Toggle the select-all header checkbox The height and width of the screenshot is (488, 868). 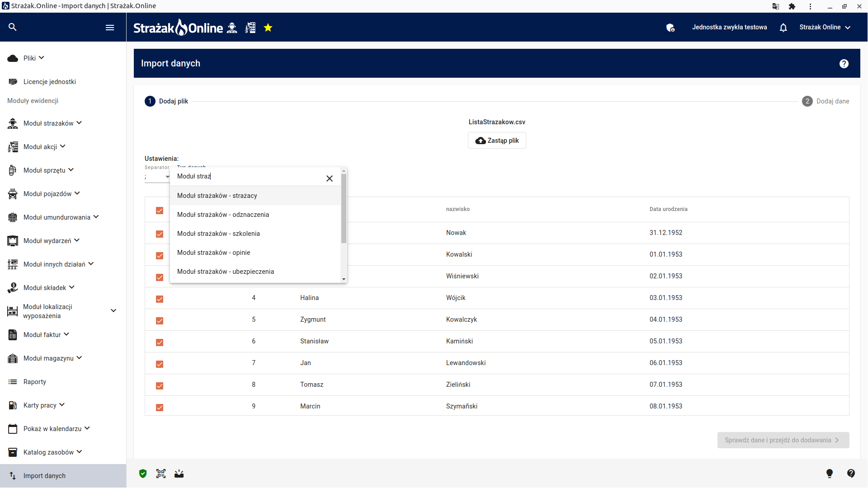(x=160, y=211)
